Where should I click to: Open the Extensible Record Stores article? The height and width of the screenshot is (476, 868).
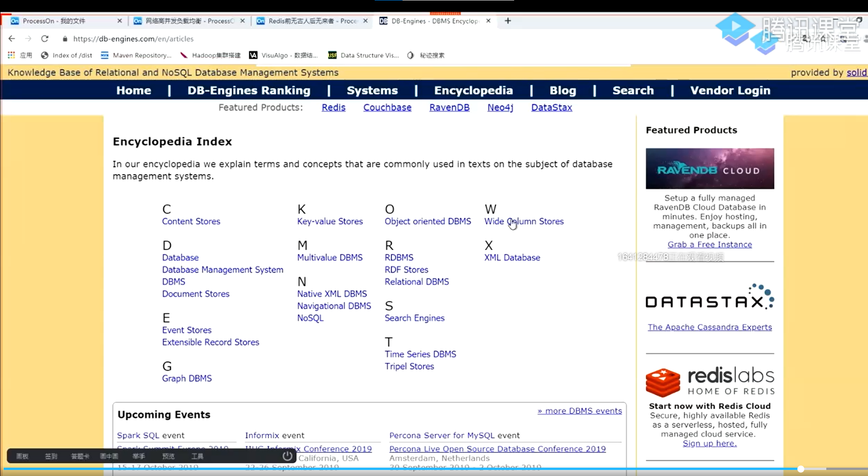tap(211, 342)
